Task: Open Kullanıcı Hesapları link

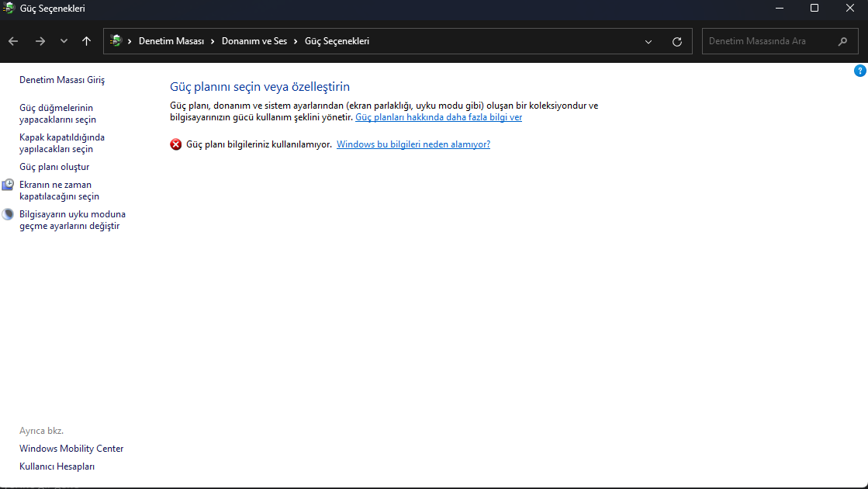Action: click(57, 466)
